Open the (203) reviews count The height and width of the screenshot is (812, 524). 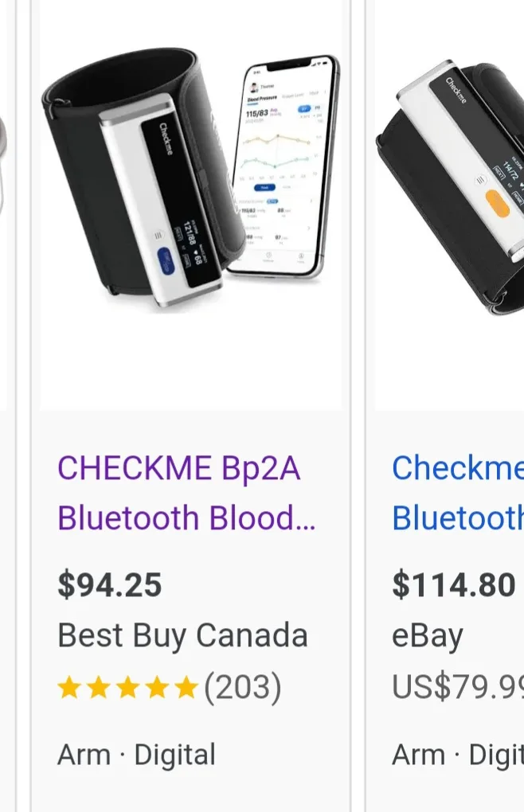243,689
